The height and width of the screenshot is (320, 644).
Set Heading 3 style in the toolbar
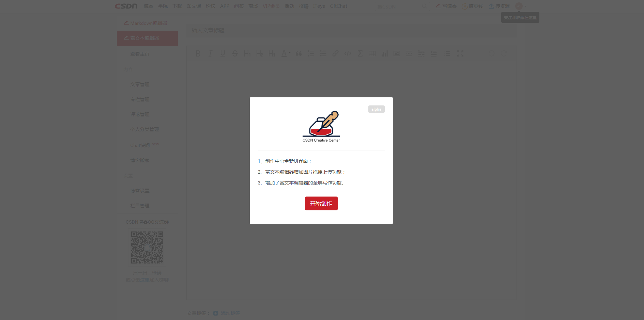point(272,53)
